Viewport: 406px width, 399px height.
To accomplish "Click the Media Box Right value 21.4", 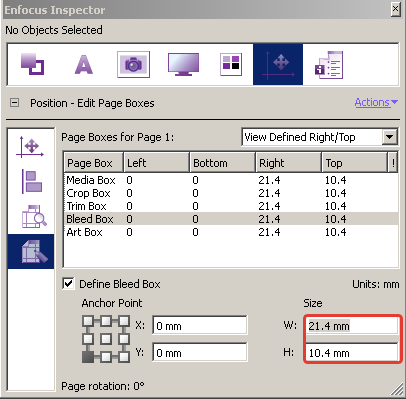I will click(x=269, y=180).
